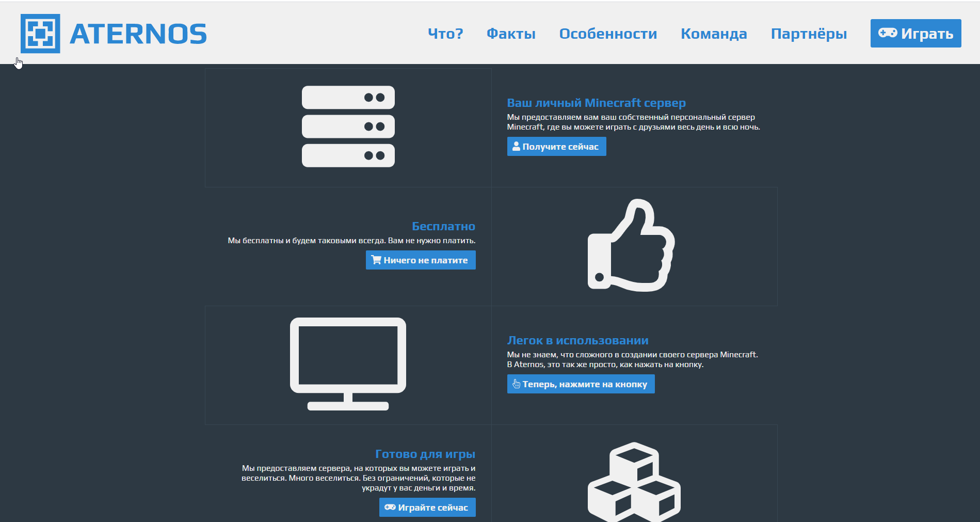Click the paragraph starting Мы предоставляем вам ваш собственный
The image size is (980, 522).
click(633, 122)
